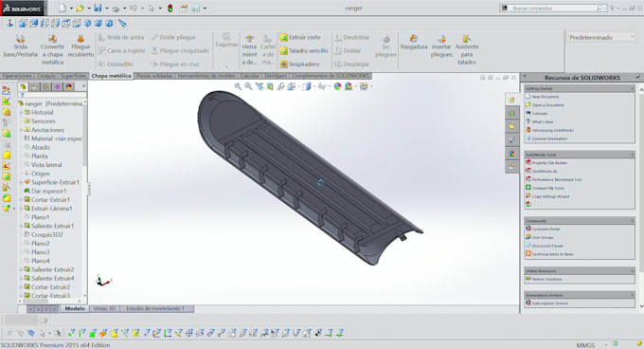Switch to the Calcular tab
Viewport: 644px width, 349px height.
pyautogui.click(x=250, y=76)
